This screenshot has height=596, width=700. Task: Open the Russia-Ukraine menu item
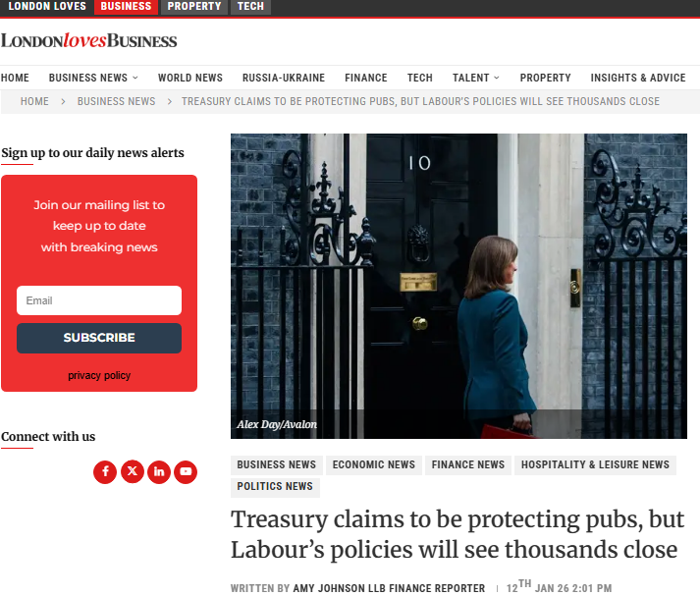point(284,78)
